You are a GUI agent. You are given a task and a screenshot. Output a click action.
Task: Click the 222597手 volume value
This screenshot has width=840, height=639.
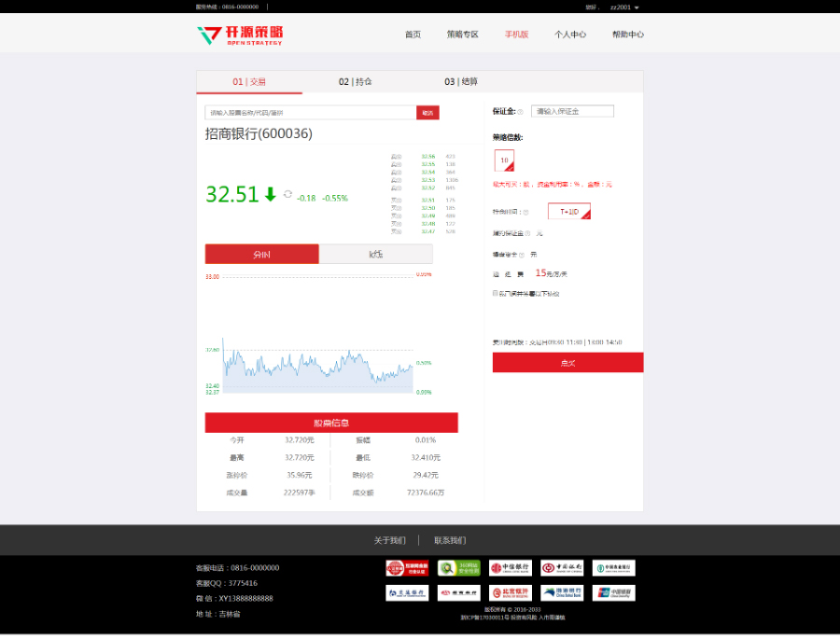(299, 493)
